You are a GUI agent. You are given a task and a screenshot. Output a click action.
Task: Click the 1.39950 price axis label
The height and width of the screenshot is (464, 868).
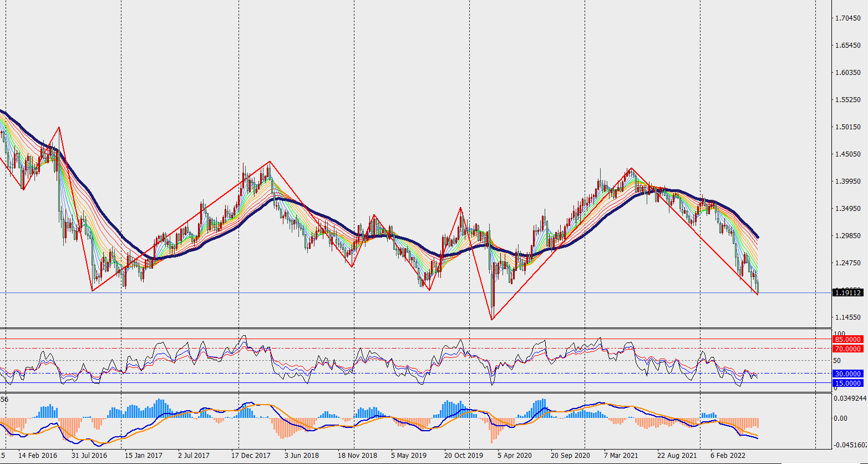pos(848,181)
